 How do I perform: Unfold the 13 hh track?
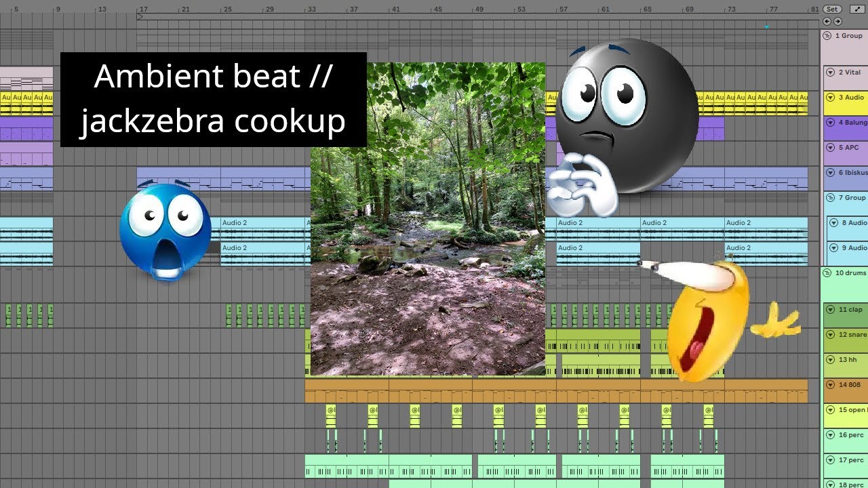830,359
